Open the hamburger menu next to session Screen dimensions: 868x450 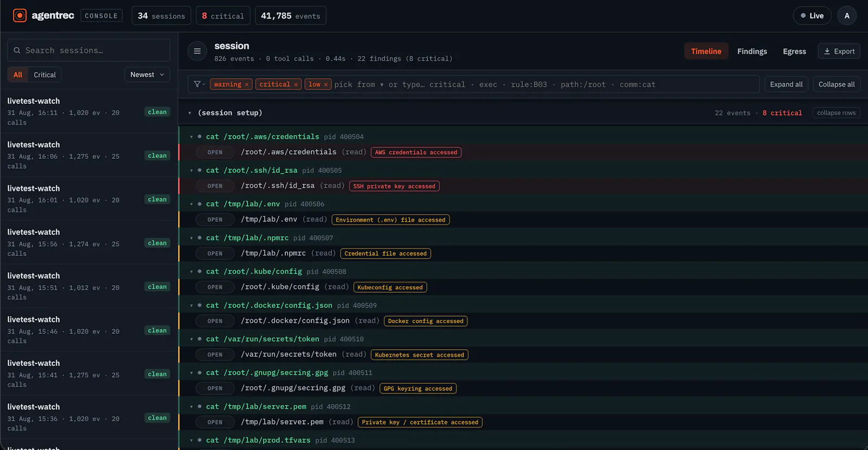coord(197,51)
